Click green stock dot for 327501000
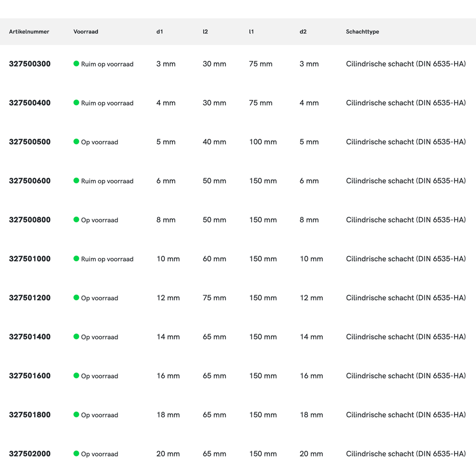This screenshot has width=476, height=476. [x=76, y=258]
